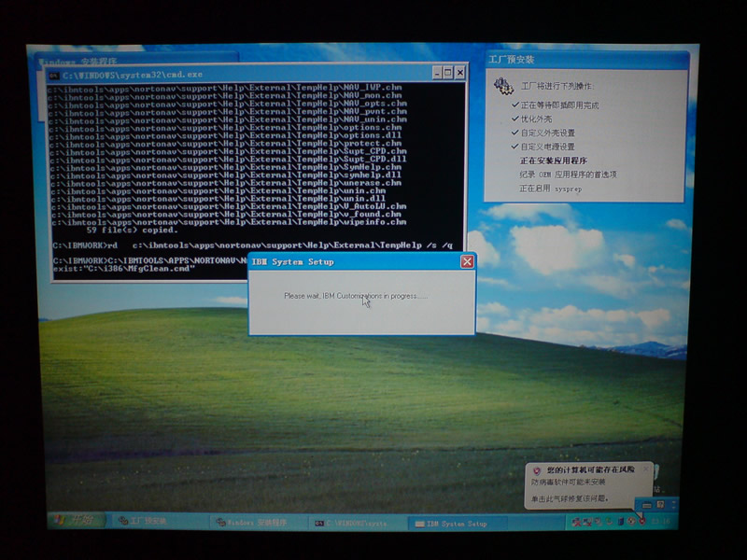Click the cmd line ending unerase.chm
747x560 pixels.
click(226, 183)
